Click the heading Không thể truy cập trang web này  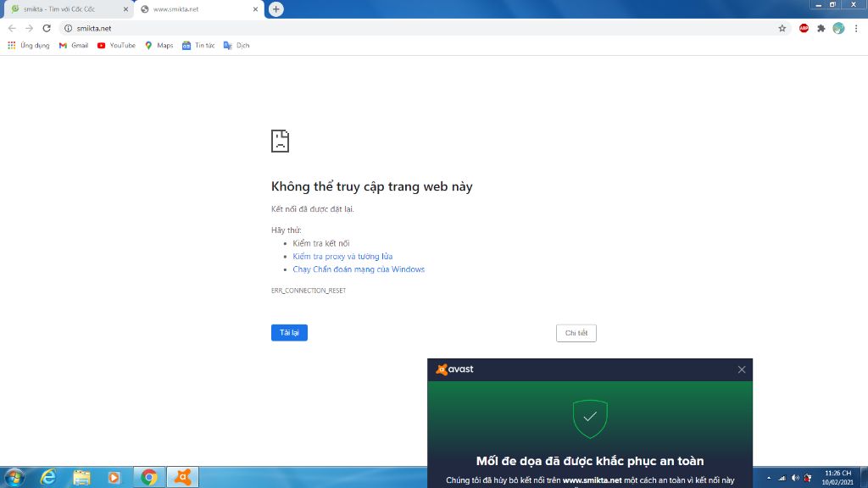tap(371, 186)
